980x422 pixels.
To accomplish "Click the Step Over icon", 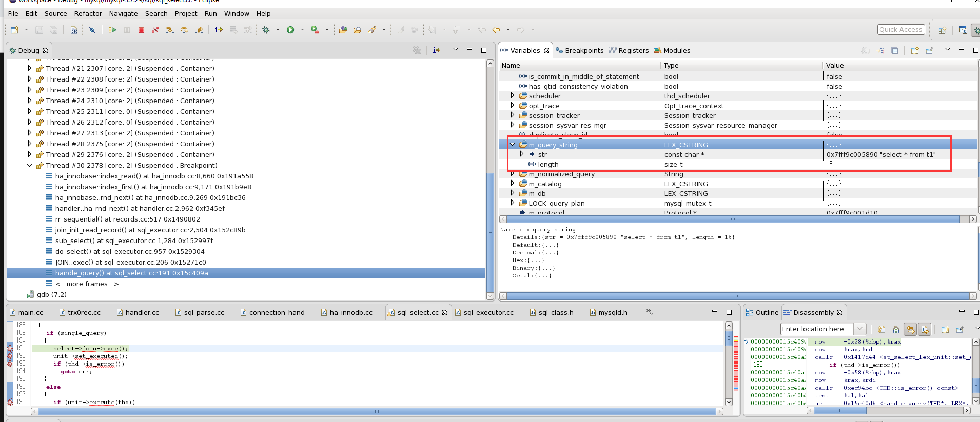I will (x=184, y=30).
